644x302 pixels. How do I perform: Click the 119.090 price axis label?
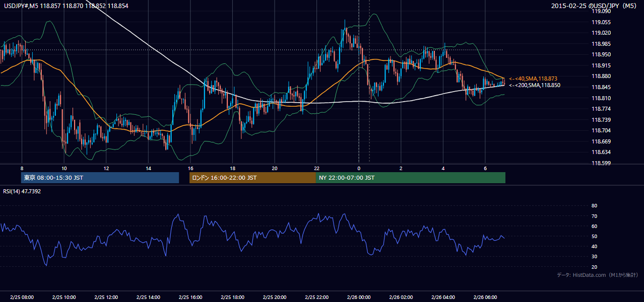pyautogui.click(x=602, y=11)
